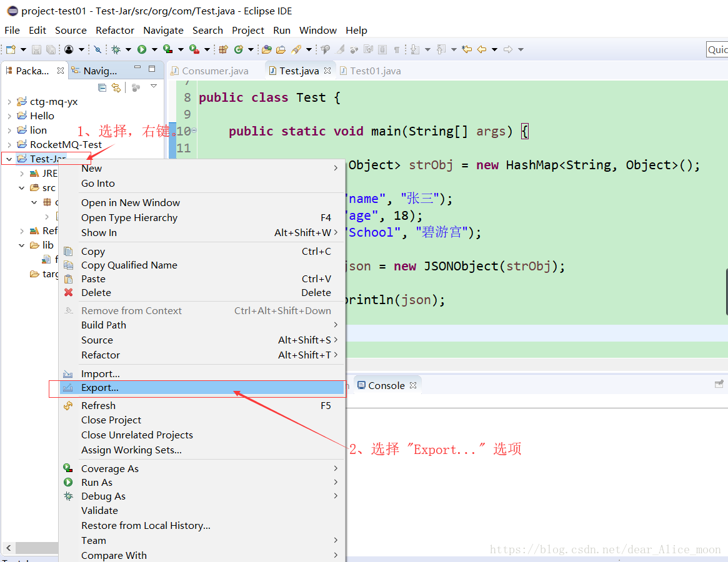Screen dimensions: 728x562
Task: Switch to Test01.java editor tab
Action: coord(370,71)
